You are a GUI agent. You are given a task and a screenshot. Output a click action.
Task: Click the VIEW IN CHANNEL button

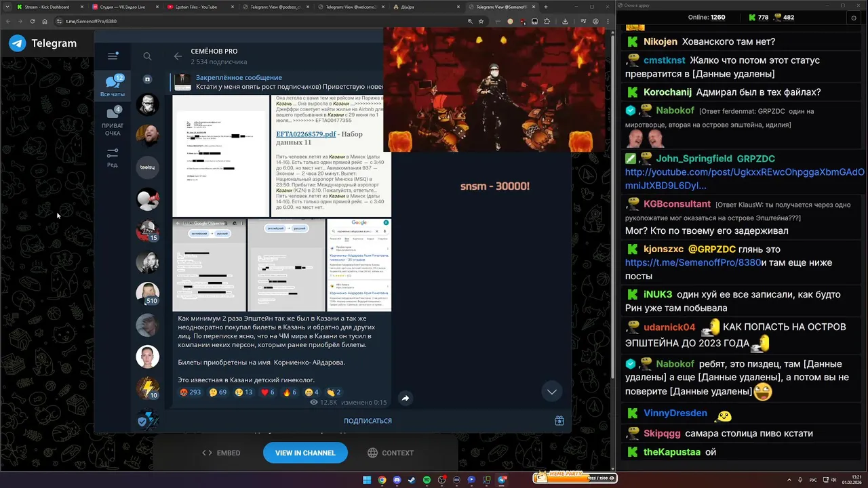[305, 453]
